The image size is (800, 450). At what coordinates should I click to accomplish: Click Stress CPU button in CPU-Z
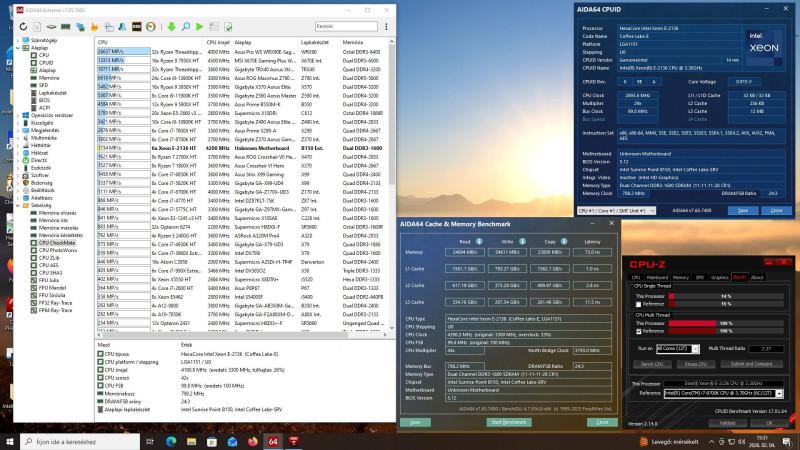coord(695,364)
